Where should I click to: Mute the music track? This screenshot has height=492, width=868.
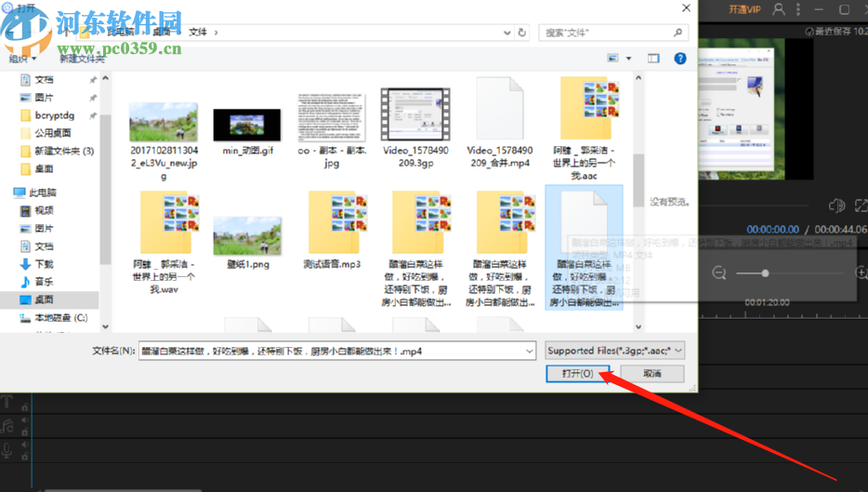(25, 420)
